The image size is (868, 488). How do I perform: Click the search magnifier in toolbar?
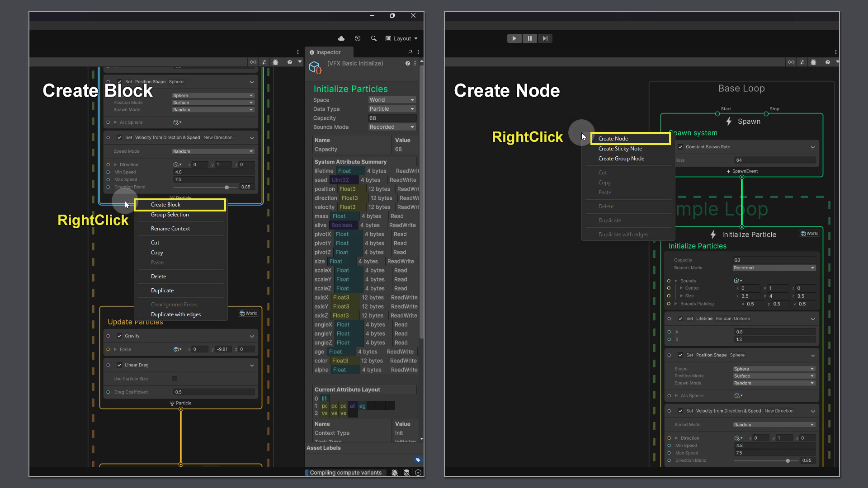click(374, 38)
